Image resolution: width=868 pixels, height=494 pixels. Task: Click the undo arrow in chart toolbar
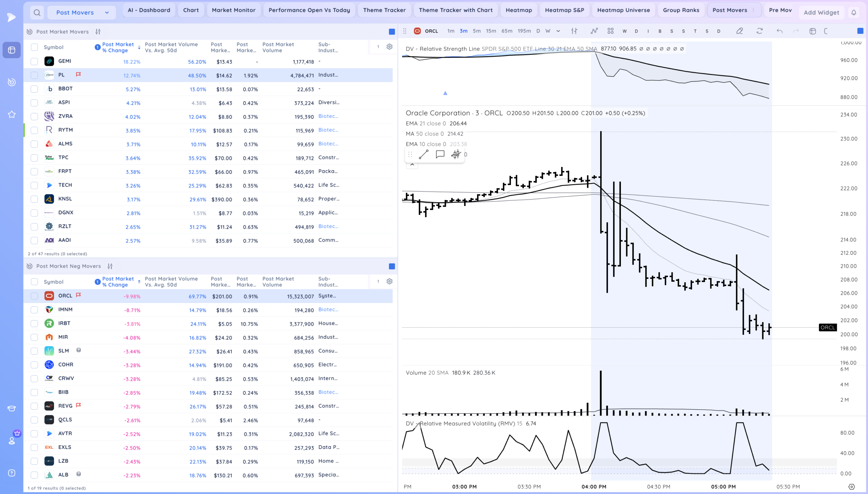(780, 31)
